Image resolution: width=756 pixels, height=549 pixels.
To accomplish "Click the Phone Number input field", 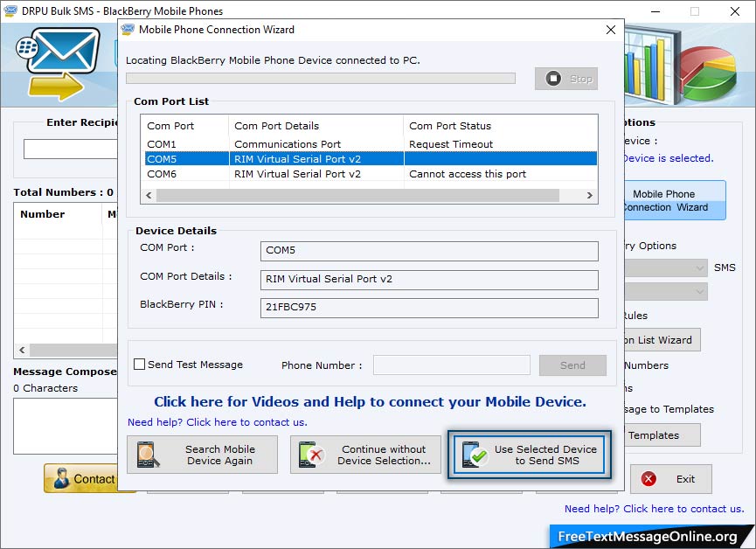I will (452, 365).
